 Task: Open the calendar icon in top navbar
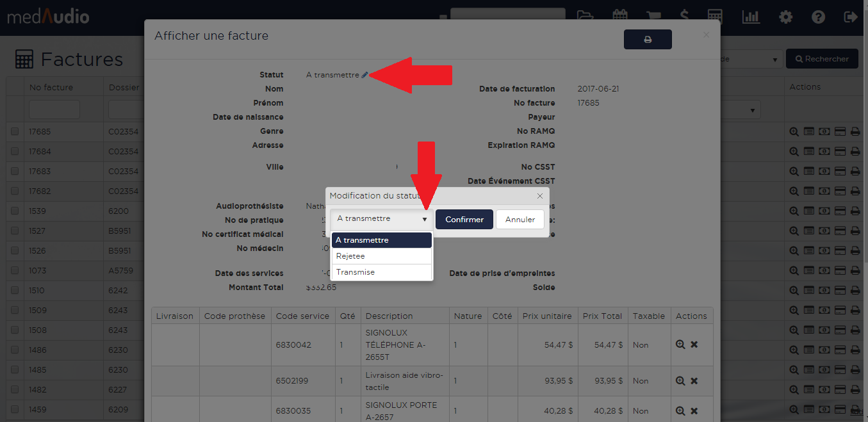[619, 16]
